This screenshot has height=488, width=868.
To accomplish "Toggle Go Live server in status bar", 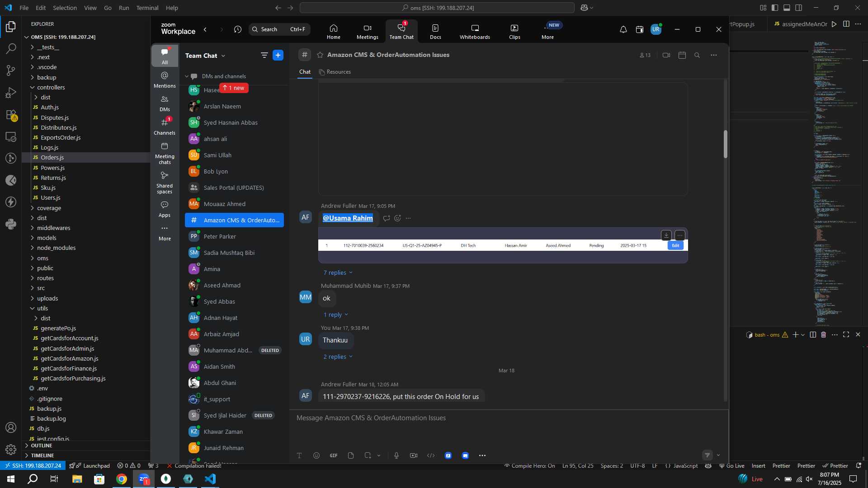I will coord(731,466).
